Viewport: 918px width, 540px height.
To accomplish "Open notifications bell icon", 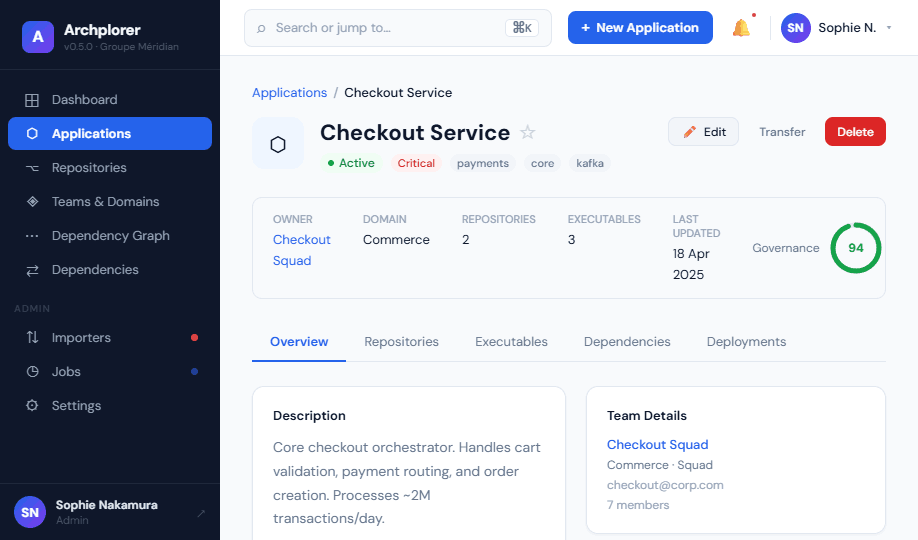I will click(741, 28).
